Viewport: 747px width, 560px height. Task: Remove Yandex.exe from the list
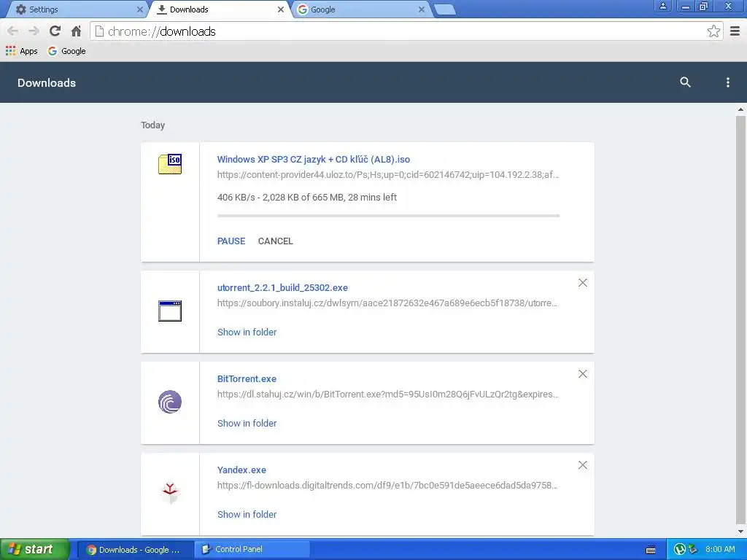click(583, 464)
